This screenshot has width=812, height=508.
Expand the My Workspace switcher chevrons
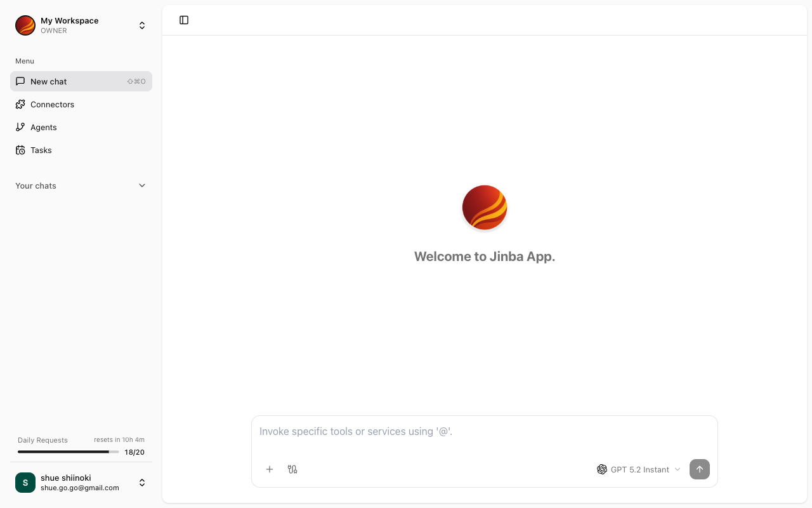coord(142,25)
